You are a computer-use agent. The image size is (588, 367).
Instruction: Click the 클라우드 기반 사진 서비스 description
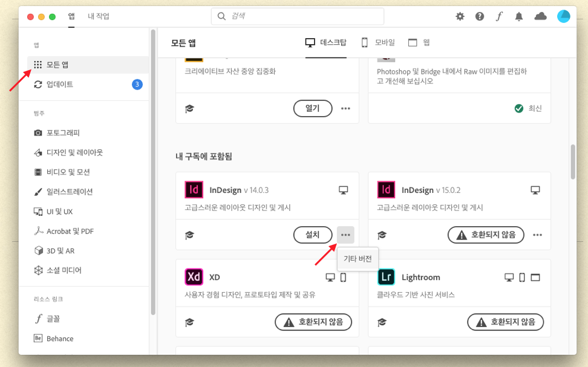(x=416, y=294)
